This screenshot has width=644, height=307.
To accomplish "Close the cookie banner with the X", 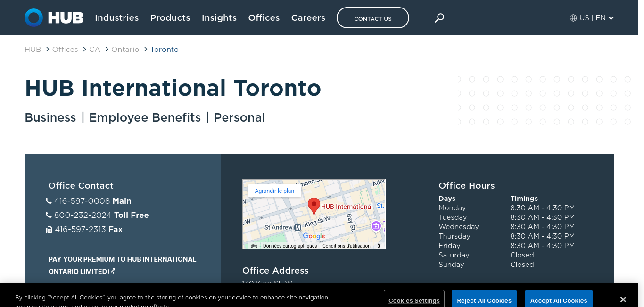I will click(623, 299).
